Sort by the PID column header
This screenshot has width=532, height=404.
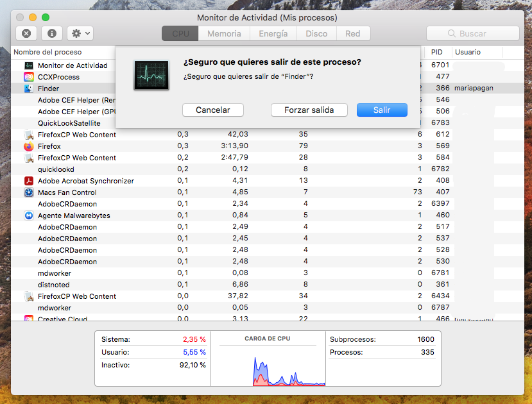pyautogui.click(x=436, y=52)
